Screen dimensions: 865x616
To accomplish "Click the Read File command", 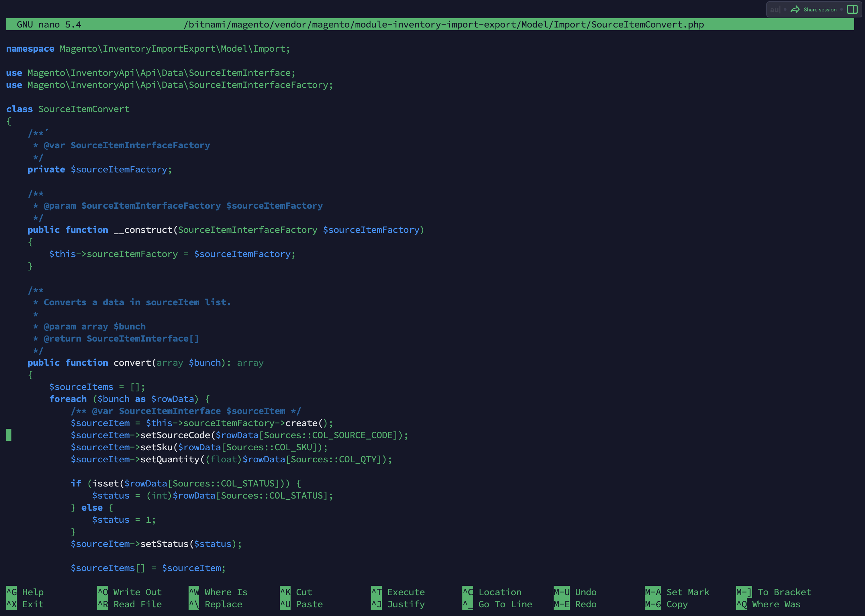I will pos(137,604).
